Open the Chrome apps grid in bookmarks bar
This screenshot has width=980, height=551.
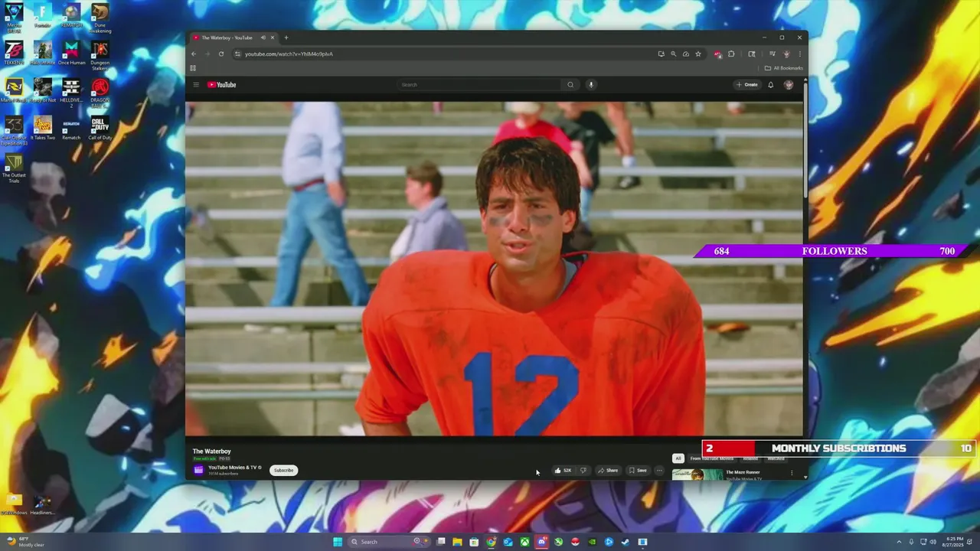(x=193, y=68)
